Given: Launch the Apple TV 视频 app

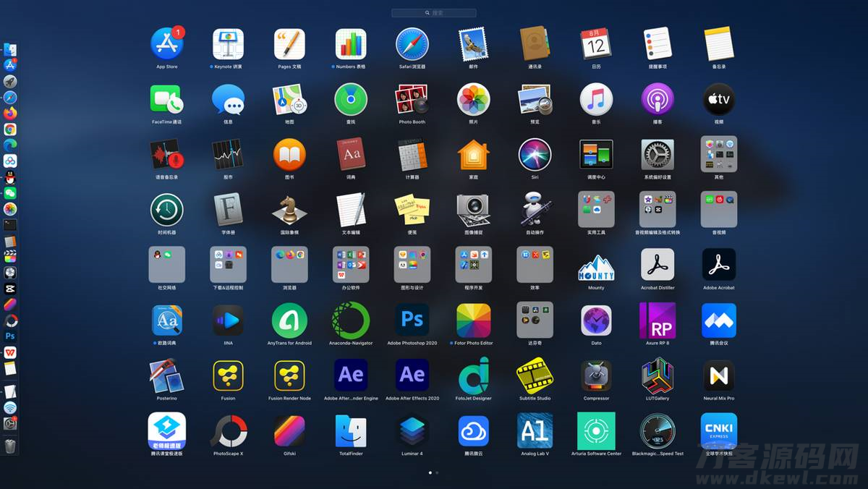Looking at the screenshot, I should coord(719,100).
